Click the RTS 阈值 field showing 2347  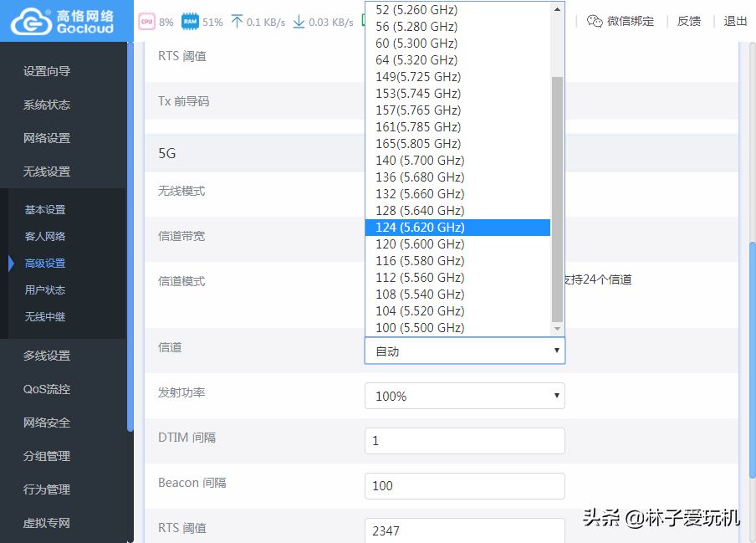pos(465,530)
